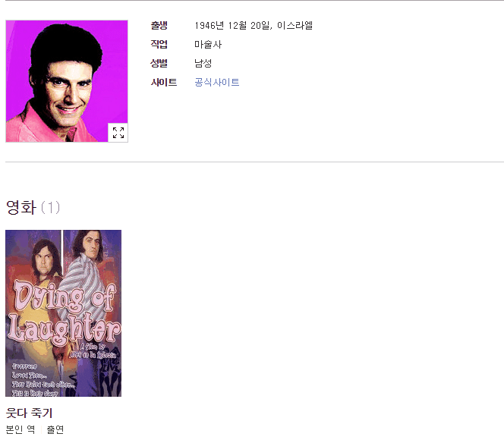Click the pink 'Laughter' title on the poster
Image resolution: width=504 pixels, height=440 pixels.
pos(65,328)
